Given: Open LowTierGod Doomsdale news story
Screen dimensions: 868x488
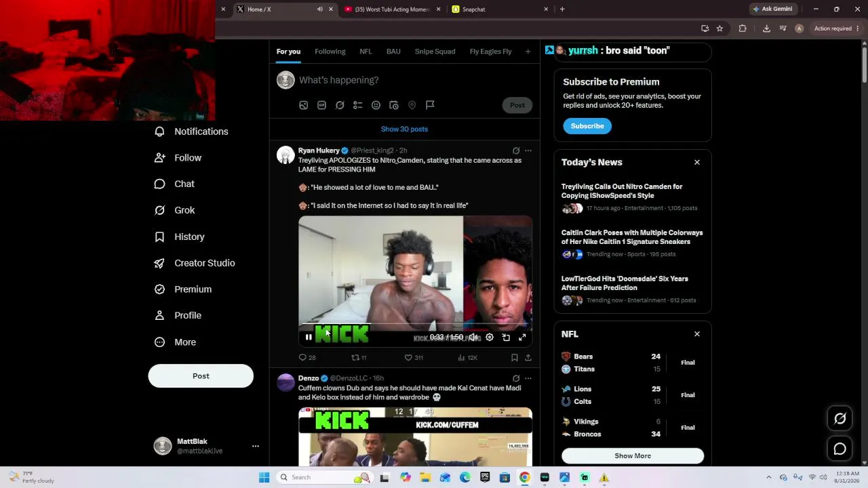Looking at the screenshot, I should click(633, 289).
